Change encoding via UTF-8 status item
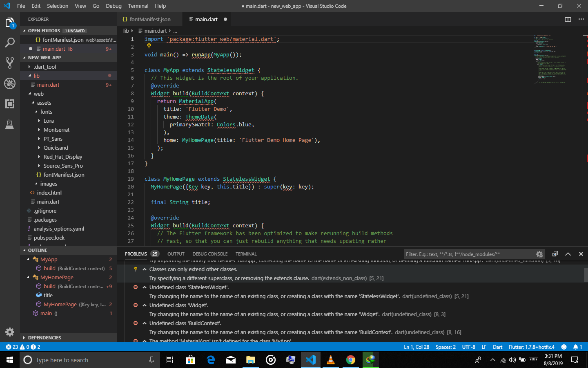This screenshot has width=588, height=368. tap(468, 347)
